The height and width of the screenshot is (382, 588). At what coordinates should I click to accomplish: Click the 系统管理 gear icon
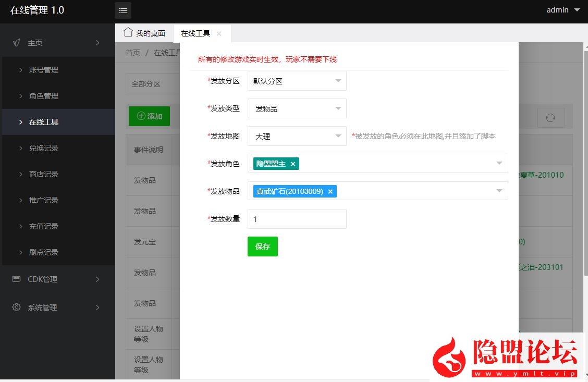[x=17, y=307]
